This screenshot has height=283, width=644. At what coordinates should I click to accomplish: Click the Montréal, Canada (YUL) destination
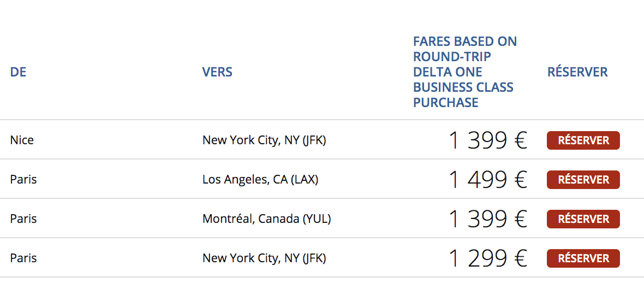click(x=266, y=219)
